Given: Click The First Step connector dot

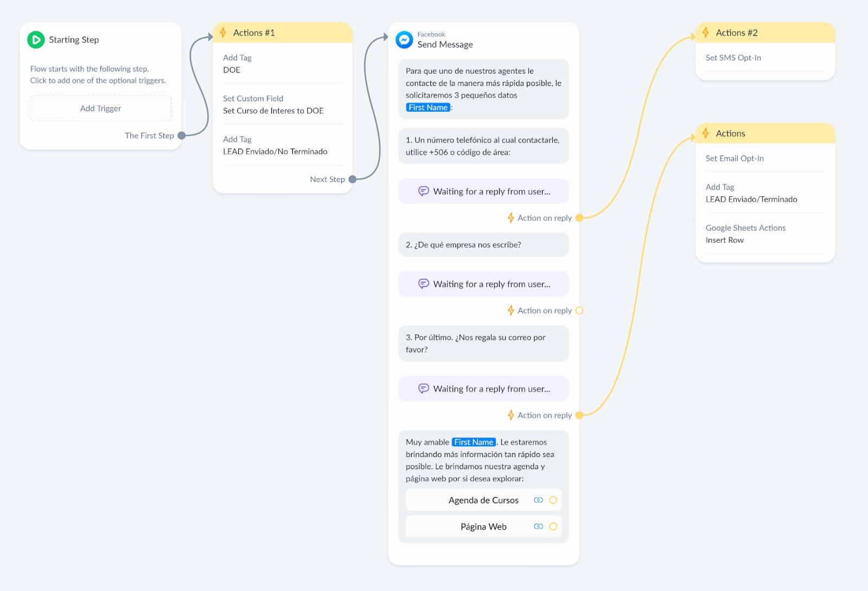Looking at the screenshot, I should point(182,136).
